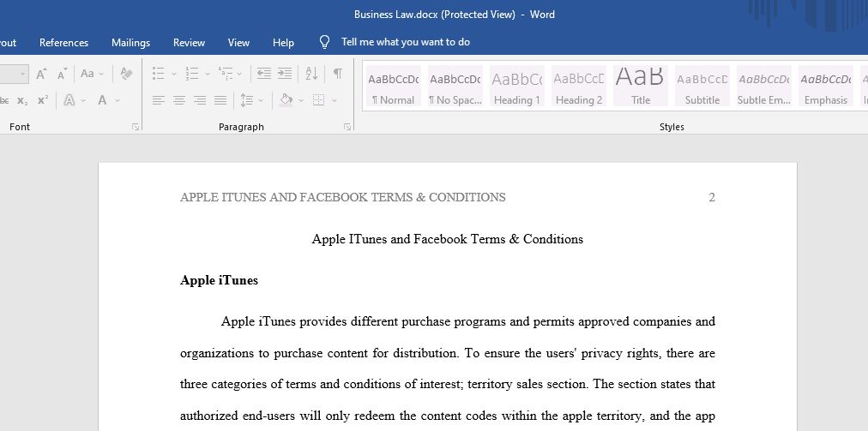Click the Sort A-Z icon
Viewport: 868px width, 431px height.
pos(311,74)
